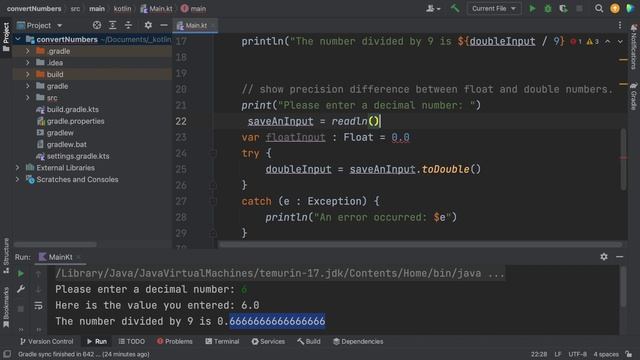This screenshot has height=360, width=640.
Task: Open the Build tool tab
Action: [309, 342]
